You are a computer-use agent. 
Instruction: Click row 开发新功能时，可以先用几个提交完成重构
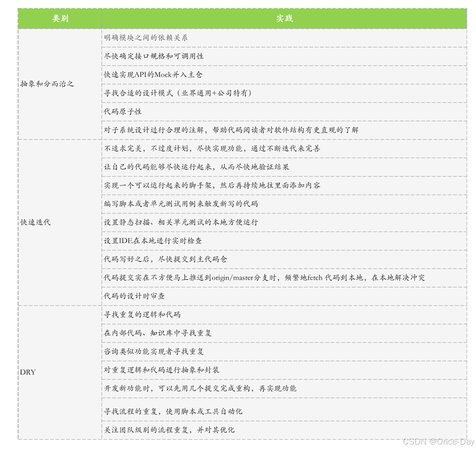coord(284,389)
